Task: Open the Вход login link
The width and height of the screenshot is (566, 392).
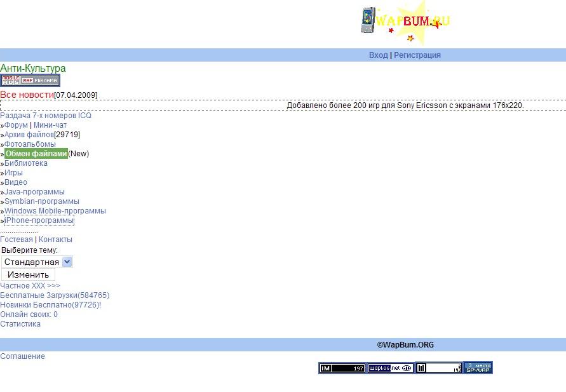Action: tap(379, 55)
